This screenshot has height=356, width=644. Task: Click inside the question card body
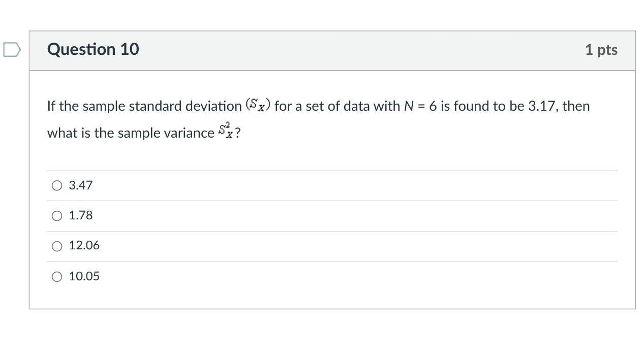coord(330,157)
